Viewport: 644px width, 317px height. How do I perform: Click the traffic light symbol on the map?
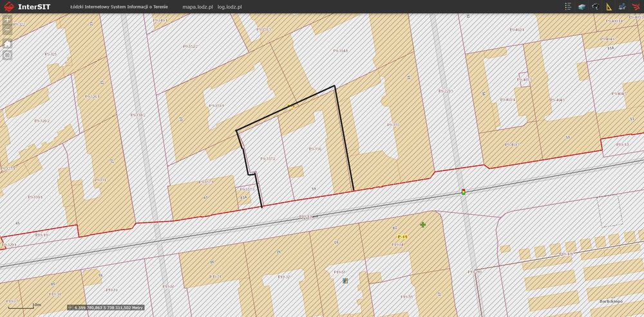pyautogui.click(x=463, y=192)
